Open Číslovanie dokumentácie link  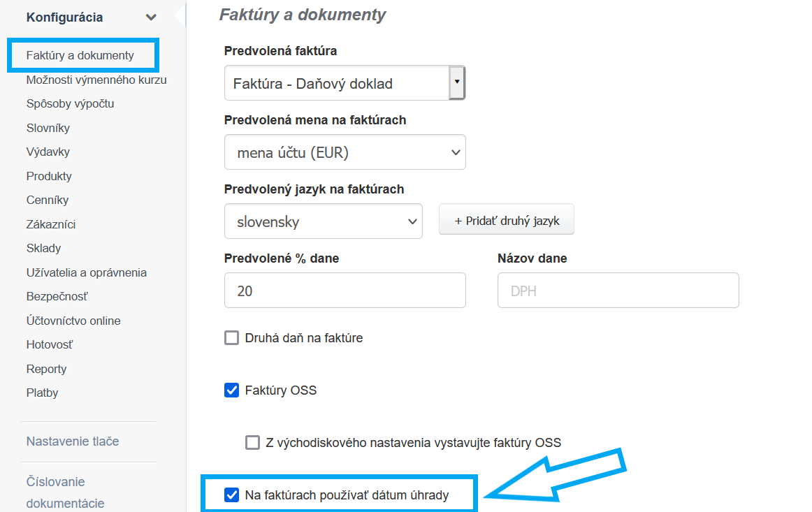pyautogui.click(x=65, y=492)
